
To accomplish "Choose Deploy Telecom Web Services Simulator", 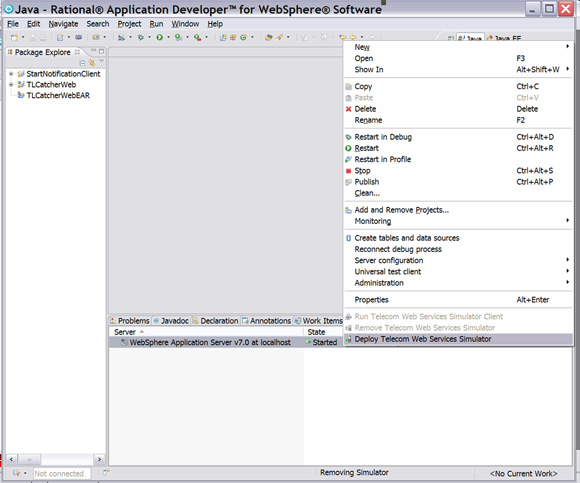I will click(x=459, y=339).
